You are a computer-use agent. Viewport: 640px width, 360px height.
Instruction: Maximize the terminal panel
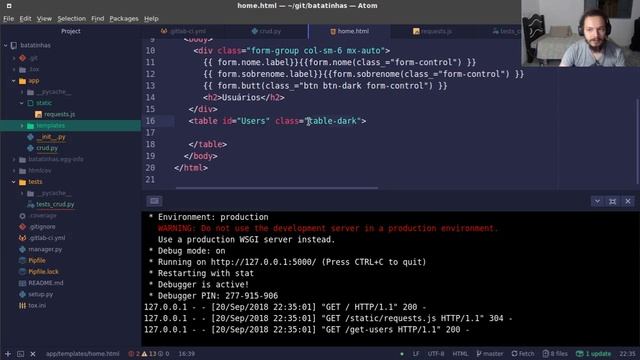613,201
